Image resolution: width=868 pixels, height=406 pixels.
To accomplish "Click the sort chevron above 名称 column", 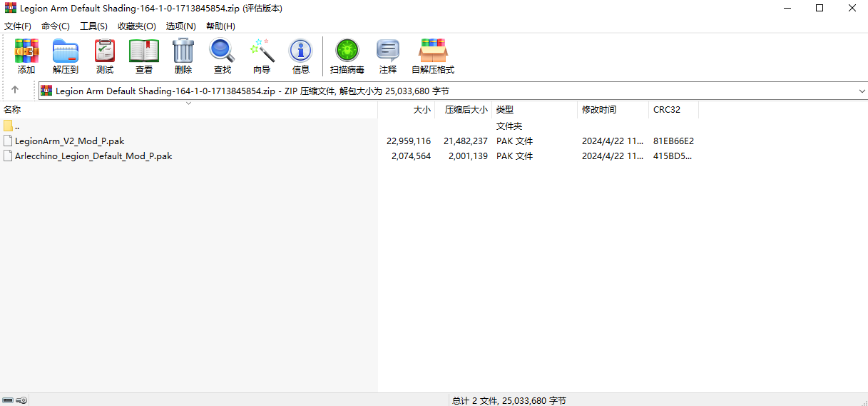I will tap(189, 103).
